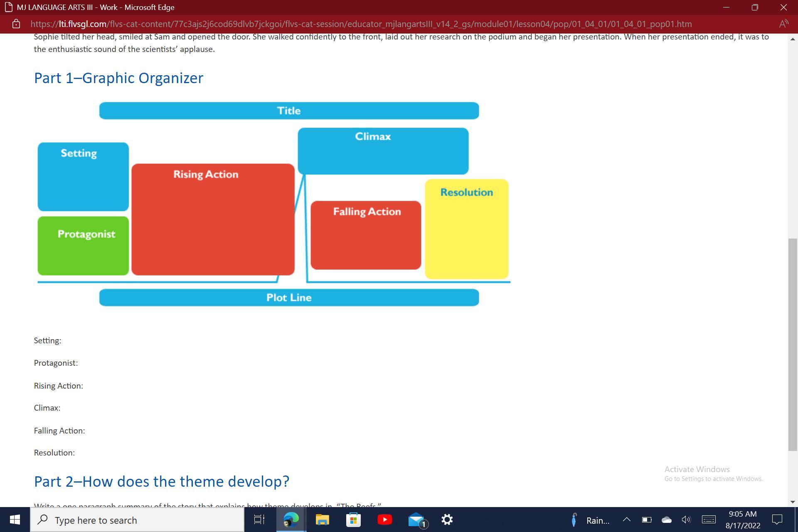Click the Windows Start button
The width and height of the screenshot is (798, 532).
pos(15,520)
